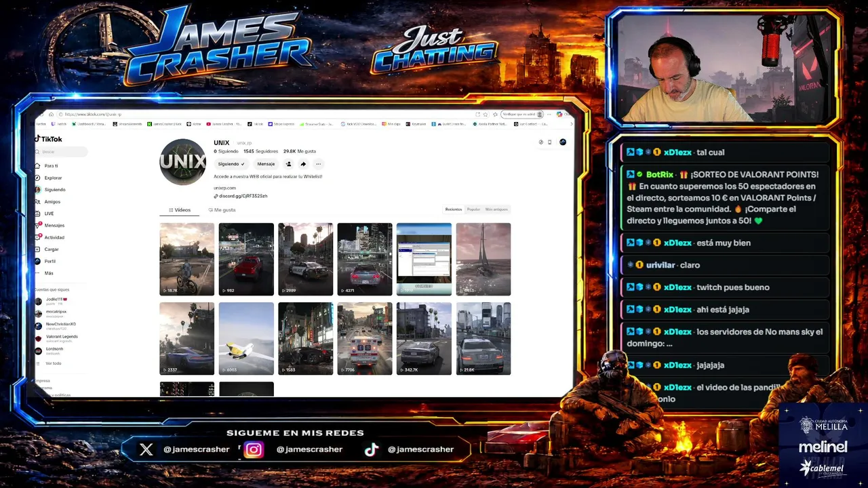This screenshot has height=488, width=868.
Task: Open the airplane video with 6003 views
Action: click(x=246, y=338)
